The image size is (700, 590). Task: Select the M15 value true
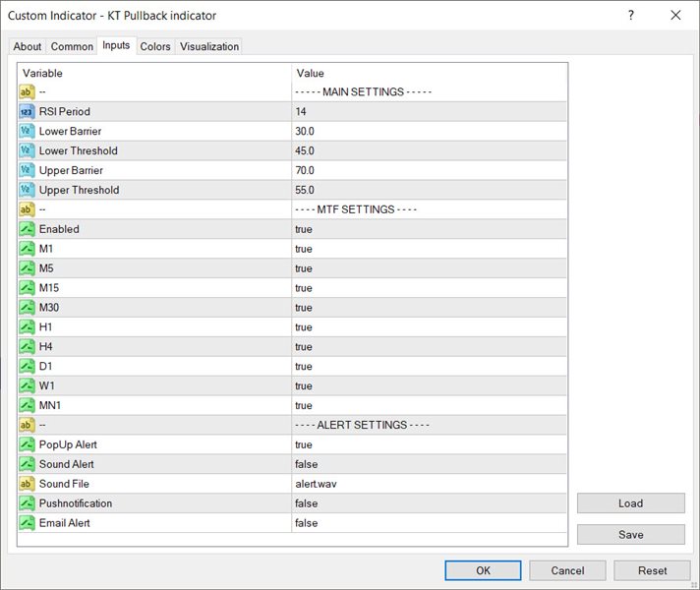click(304, 288)
